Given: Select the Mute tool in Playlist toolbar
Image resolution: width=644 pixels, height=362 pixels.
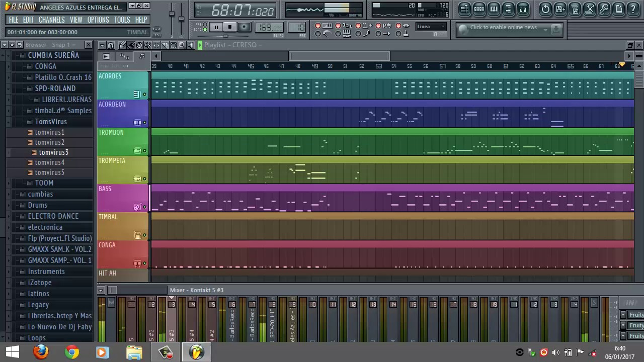Looking at the screenshot, I should [148, 45].
